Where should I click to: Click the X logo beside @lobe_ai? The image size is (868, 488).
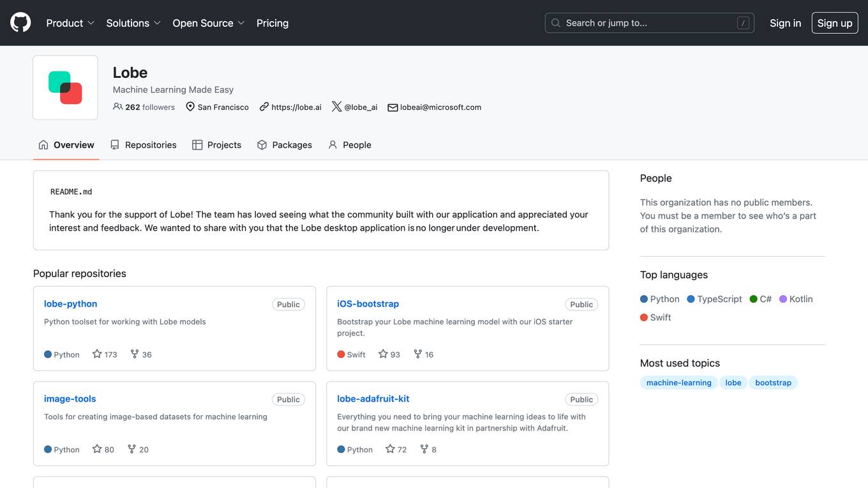click(337, 107)
